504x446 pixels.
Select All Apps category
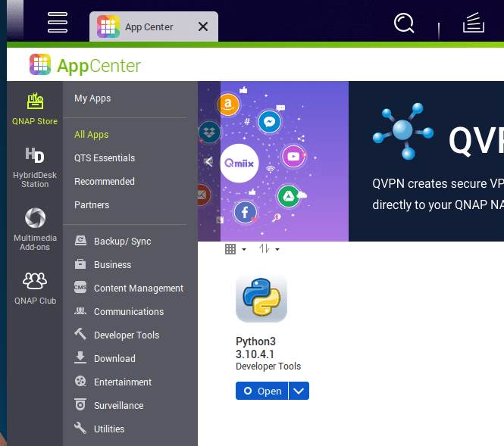[91, 135]
